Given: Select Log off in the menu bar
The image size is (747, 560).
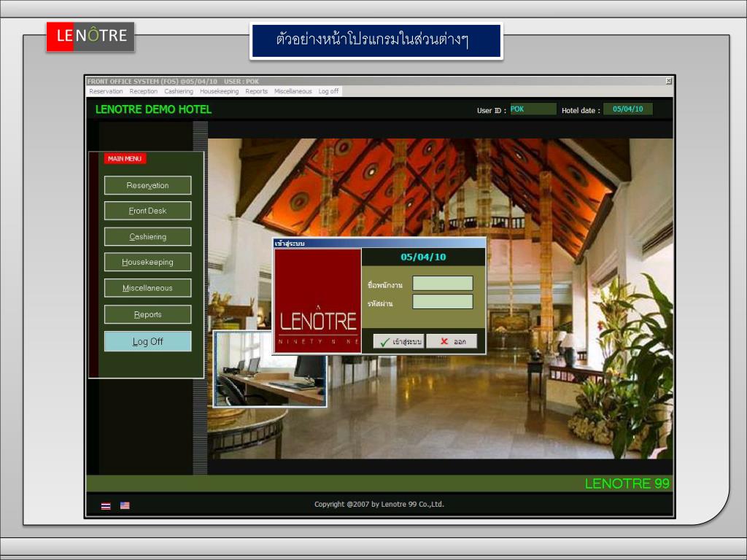Looking at the screenshot, I should tap(328, 91).
